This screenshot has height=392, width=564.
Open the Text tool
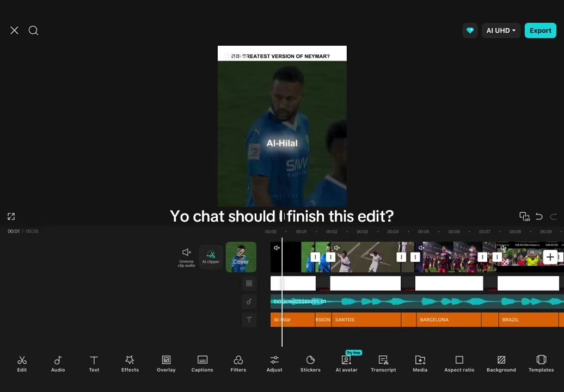coord(94,364)
